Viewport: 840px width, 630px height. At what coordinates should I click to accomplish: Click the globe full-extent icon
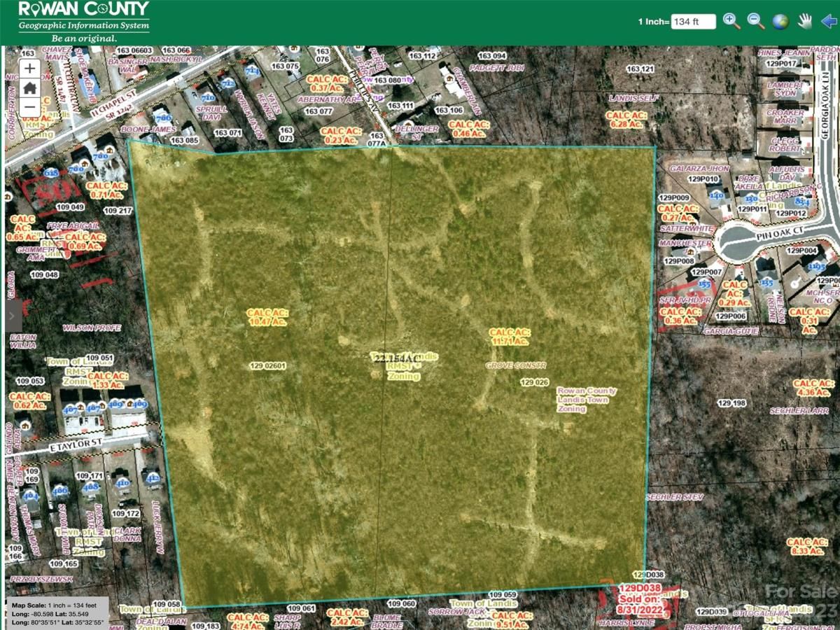780,21
